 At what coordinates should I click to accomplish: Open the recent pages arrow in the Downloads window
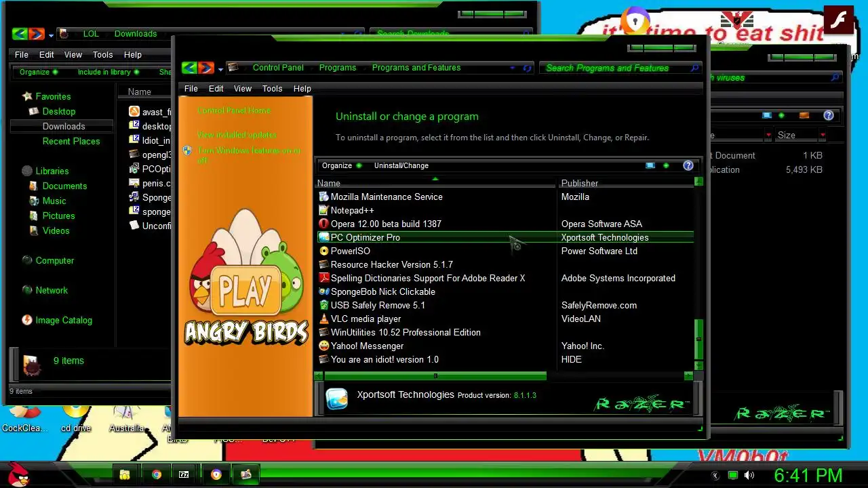(51, 35)
